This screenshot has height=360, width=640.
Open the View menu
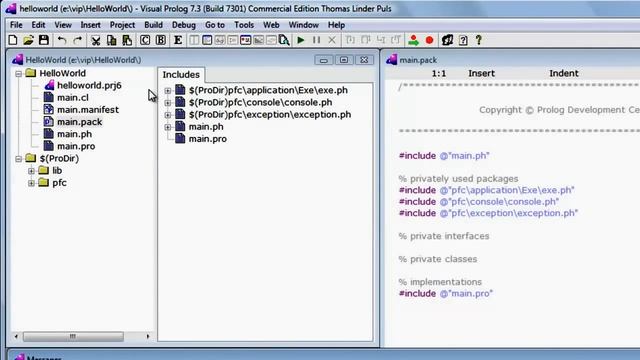click(x=63, y=25)
